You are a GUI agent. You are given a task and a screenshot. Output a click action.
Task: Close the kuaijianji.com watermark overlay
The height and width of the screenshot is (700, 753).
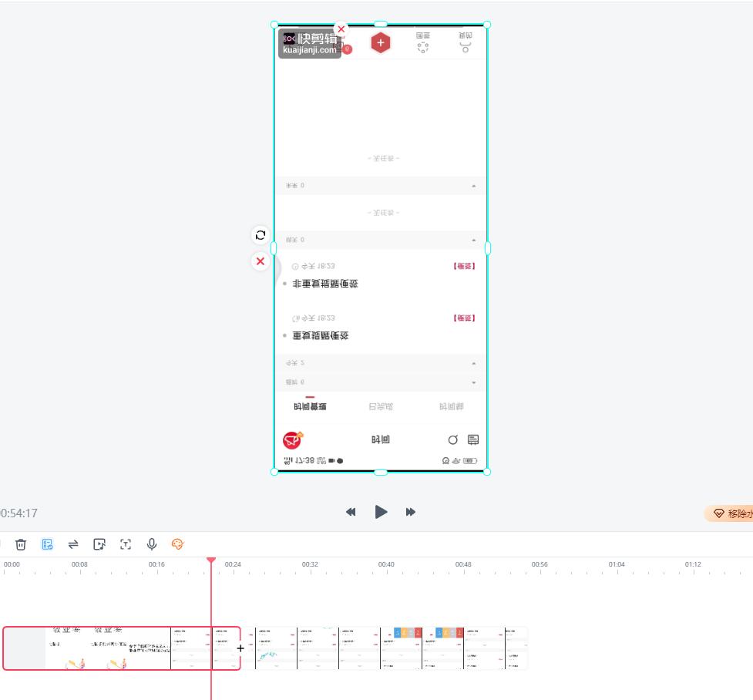(x=341, y=29)
